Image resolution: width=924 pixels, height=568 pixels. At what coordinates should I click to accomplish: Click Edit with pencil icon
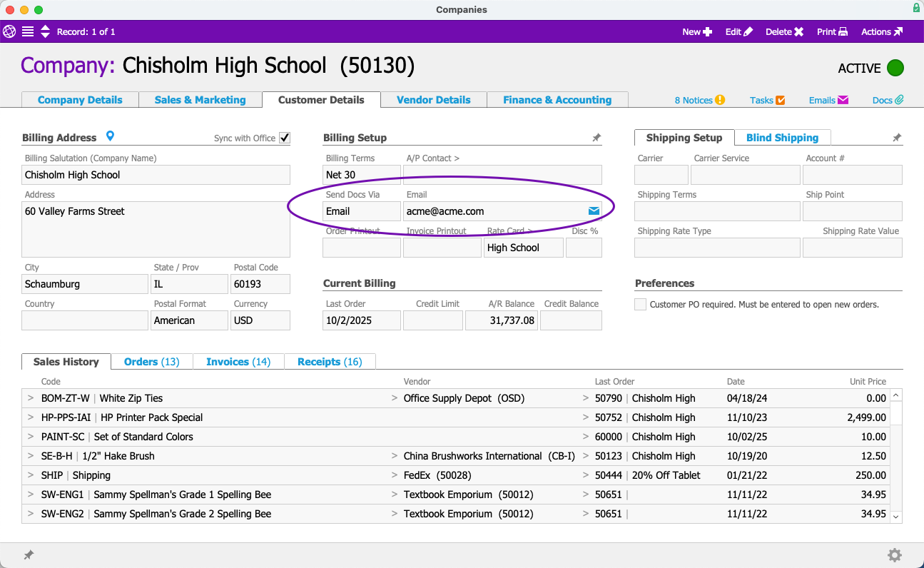[738, 31]
